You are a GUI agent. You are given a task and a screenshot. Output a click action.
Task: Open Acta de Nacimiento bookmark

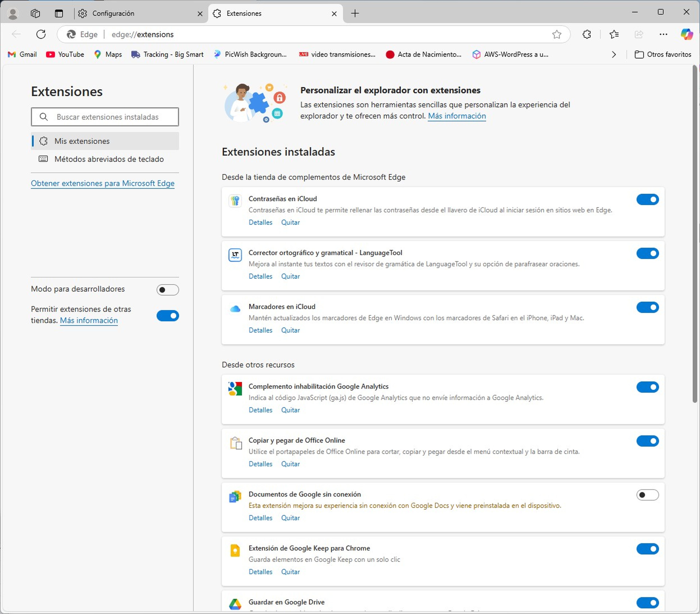(x=424, y=55)
